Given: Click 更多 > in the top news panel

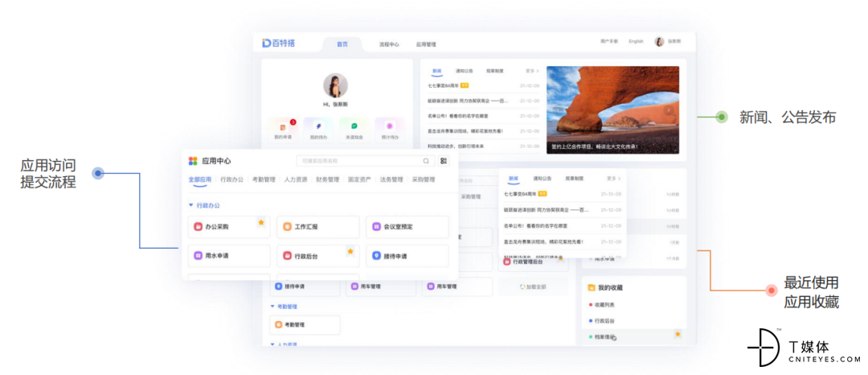Looking at the screenshot, I should [532, 71].
